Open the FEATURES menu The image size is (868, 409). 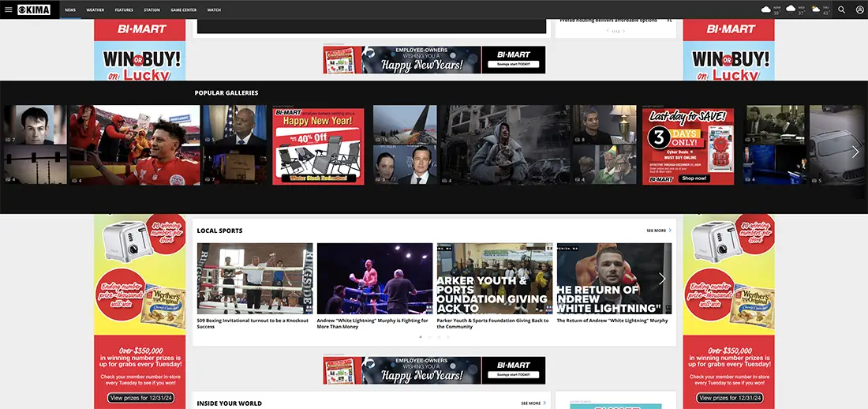(x=124, y=10)
